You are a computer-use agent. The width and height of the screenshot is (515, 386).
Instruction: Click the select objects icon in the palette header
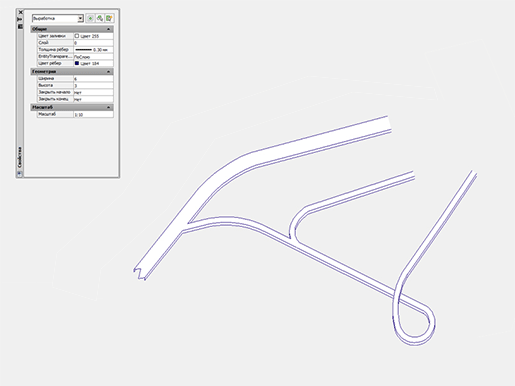pos(100,18)
